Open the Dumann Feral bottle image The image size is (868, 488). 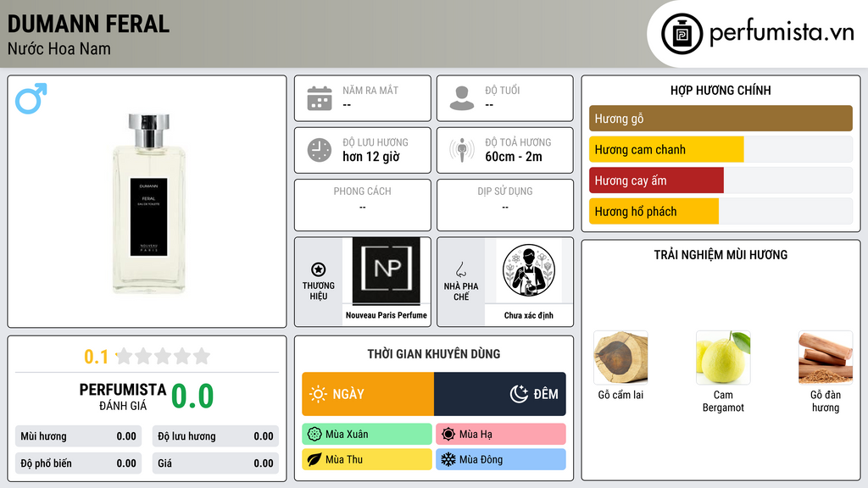pos(148,203)
